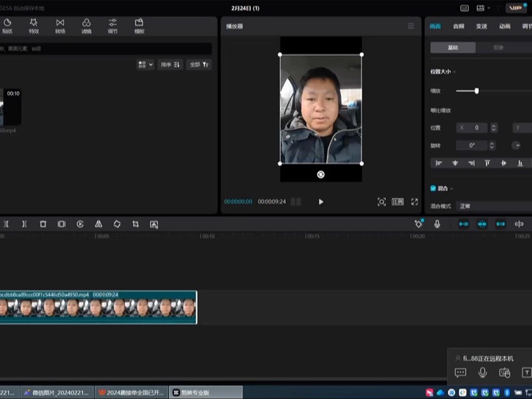
Task: Click the vertical center align icon
Action: (504, 163)
